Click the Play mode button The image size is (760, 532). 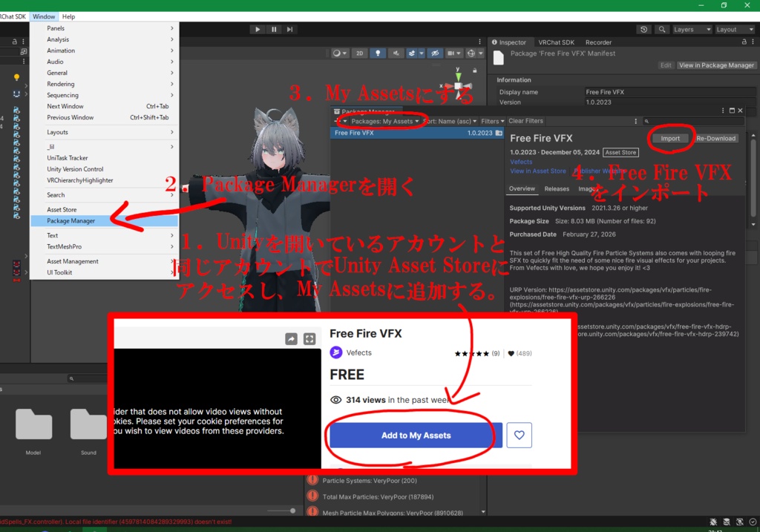pos(258,30)
